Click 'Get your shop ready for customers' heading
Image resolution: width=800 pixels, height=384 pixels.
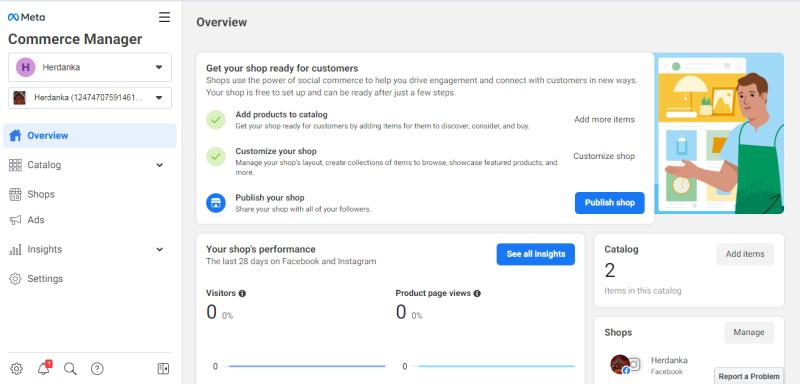tap(282, 68)
